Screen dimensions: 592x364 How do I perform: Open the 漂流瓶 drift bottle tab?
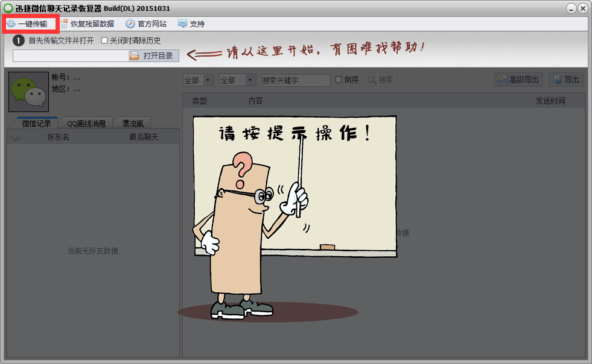click(x=132, y=122)
